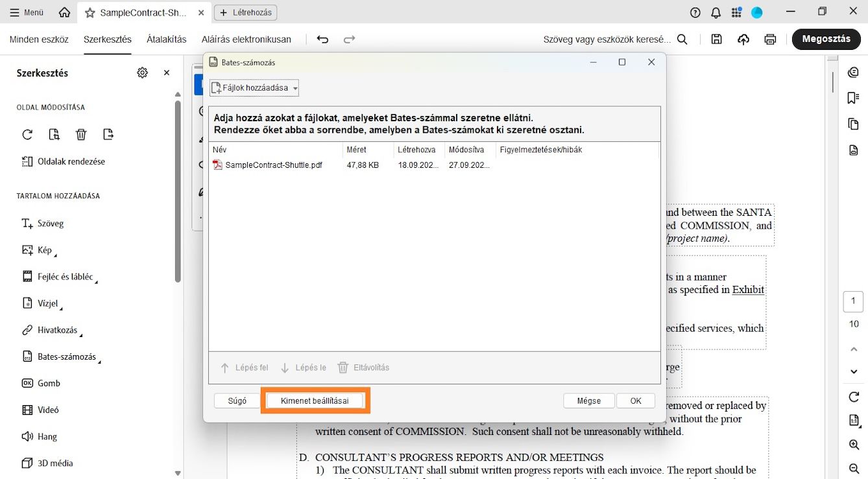
Task: Switch to the Átalakítás tab
Action: pos(167,40)
